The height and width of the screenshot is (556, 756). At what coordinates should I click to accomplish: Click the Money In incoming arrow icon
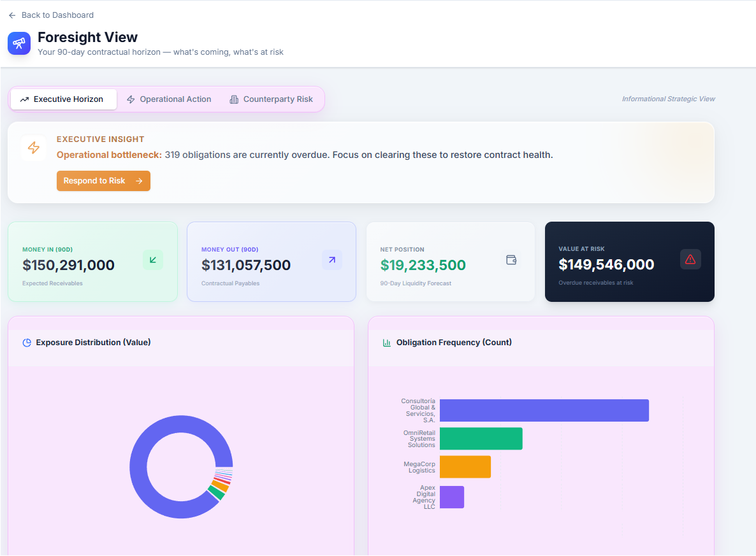tap(153, 260)
